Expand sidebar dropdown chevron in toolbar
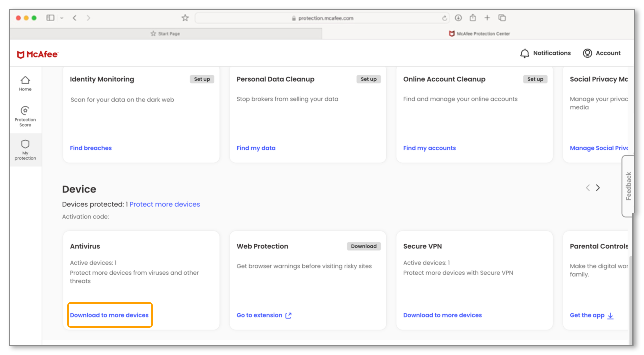Screen dimensions: 644x355 tap(62, 18)
